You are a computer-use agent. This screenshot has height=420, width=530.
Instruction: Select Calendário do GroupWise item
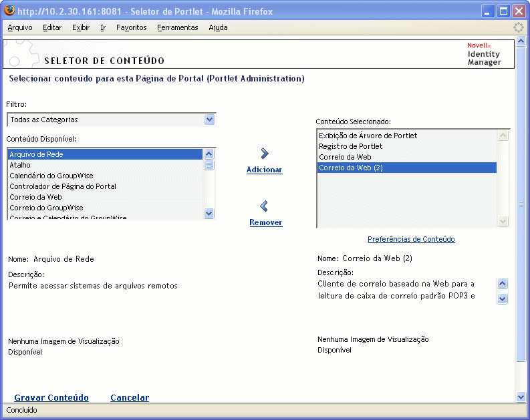pyautogui.click(x=105, y=176)
